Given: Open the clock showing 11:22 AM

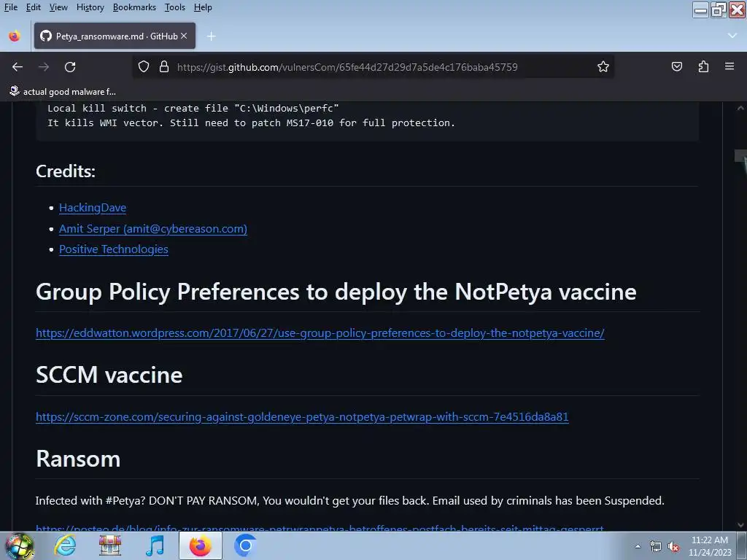Looking at the screenshot, I should click(x=709, y=546).
